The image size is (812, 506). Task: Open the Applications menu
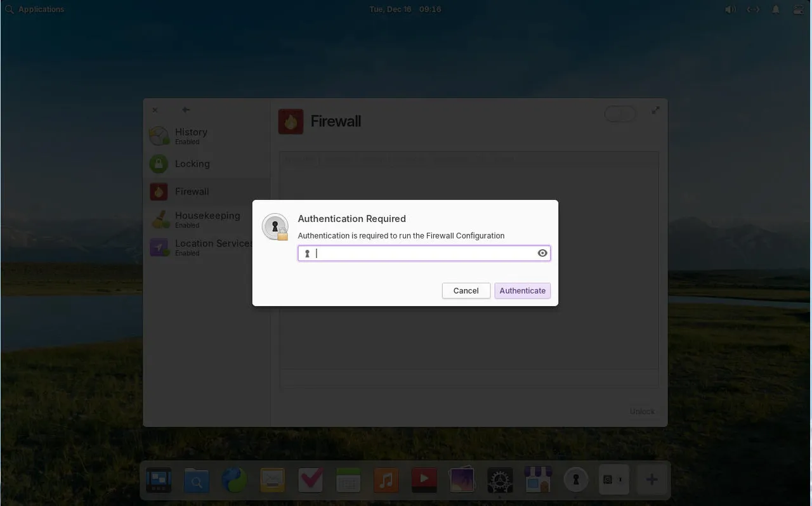pyautogui.click(x=35, y=9)
